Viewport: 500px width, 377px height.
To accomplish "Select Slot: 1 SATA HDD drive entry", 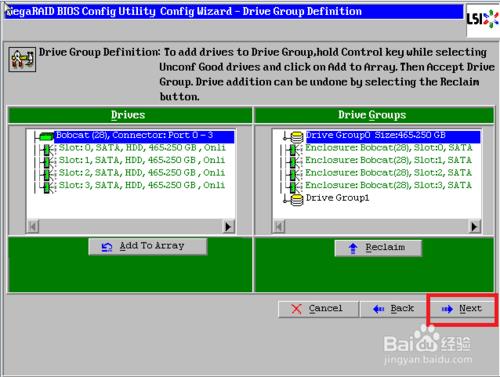I will tap(142, 160).
